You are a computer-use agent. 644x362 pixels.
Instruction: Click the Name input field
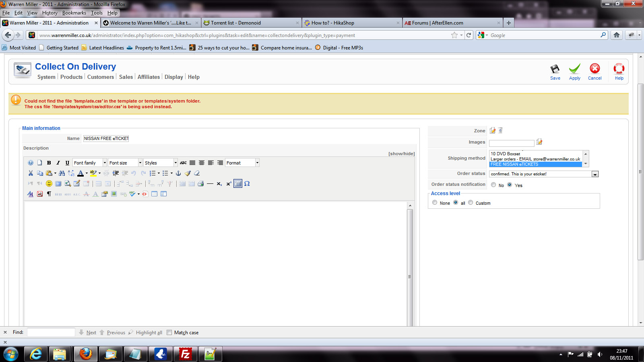click(106, 138)
